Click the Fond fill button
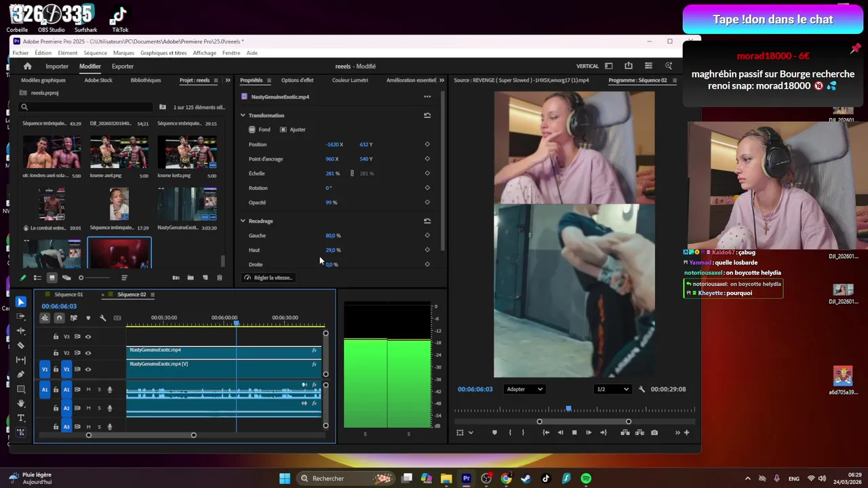The width and height of the screenshot is (868, 488). pyautogui.click(x=260, y=129)
